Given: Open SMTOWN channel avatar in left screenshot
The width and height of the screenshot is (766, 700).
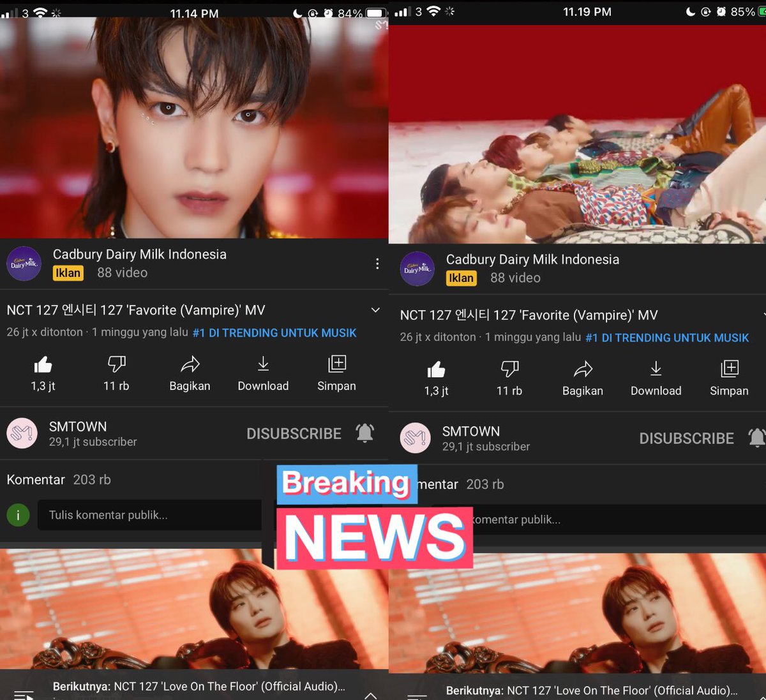Looking at the screenshot, I should (x=22, y=434).
